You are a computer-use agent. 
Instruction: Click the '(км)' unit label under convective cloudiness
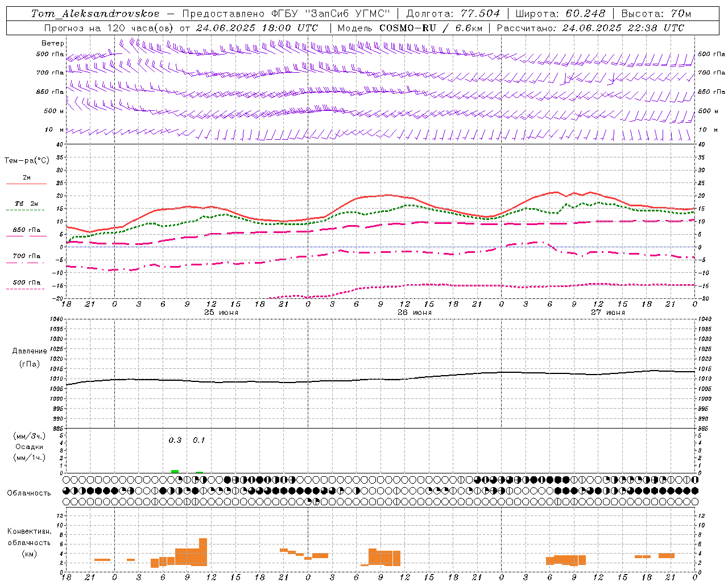(x=30, y=554)
